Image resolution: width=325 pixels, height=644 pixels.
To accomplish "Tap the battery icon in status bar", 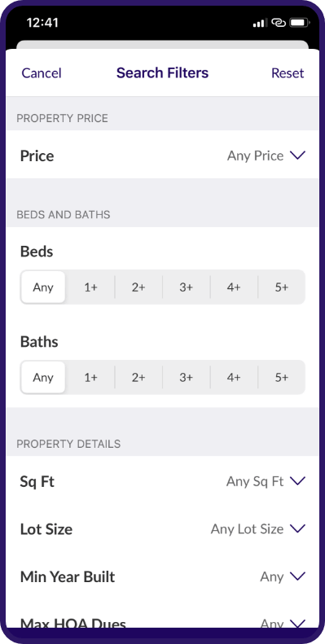I will [300, 23].
